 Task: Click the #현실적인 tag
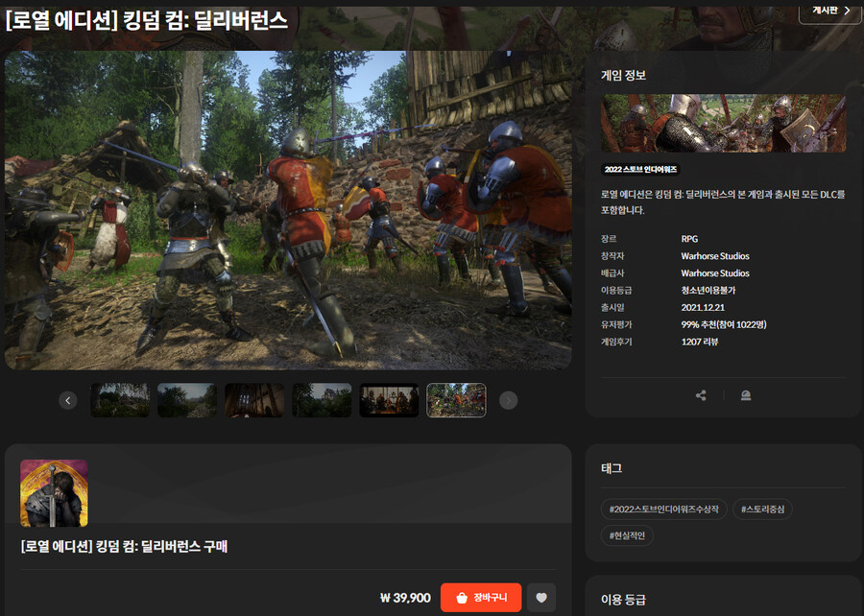[x=627, y=534]
